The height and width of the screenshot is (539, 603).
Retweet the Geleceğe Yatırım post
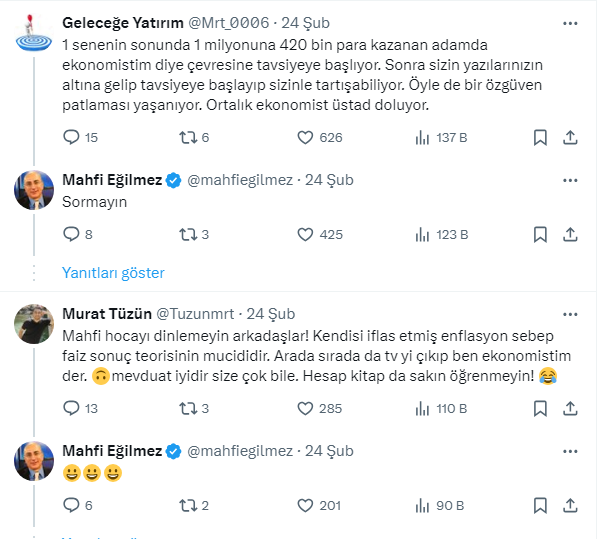coord(188,137)
